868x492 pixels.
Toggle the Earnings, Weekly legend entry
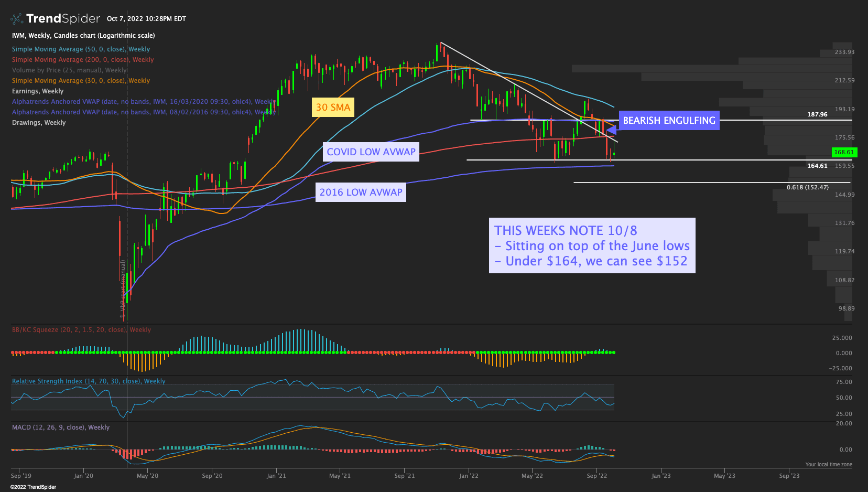(x=38, y=91)
